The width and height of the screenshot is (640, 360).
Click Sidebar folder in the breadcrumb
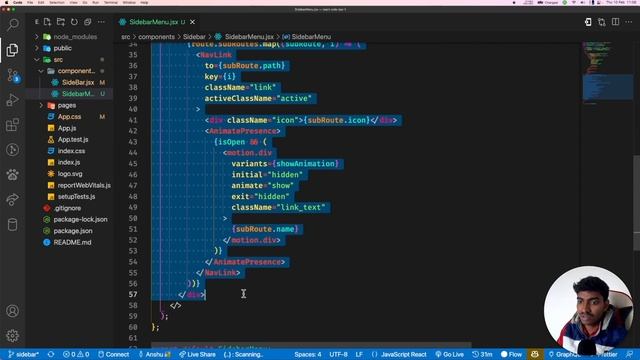pyautogui.click(x=194, y=37)
